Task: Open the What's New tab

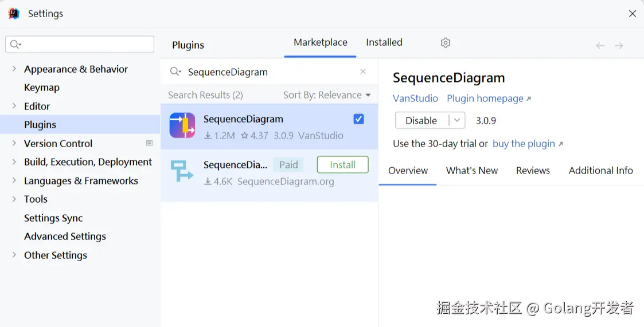Action: [x=472, y=170]
